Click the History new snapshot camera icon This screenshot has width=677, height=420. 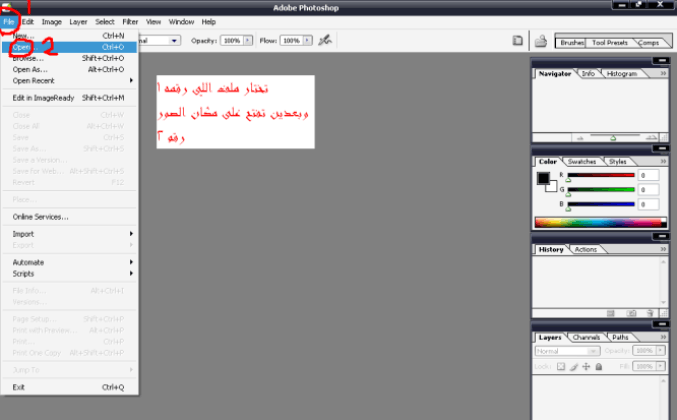click(x=631, y=313)
